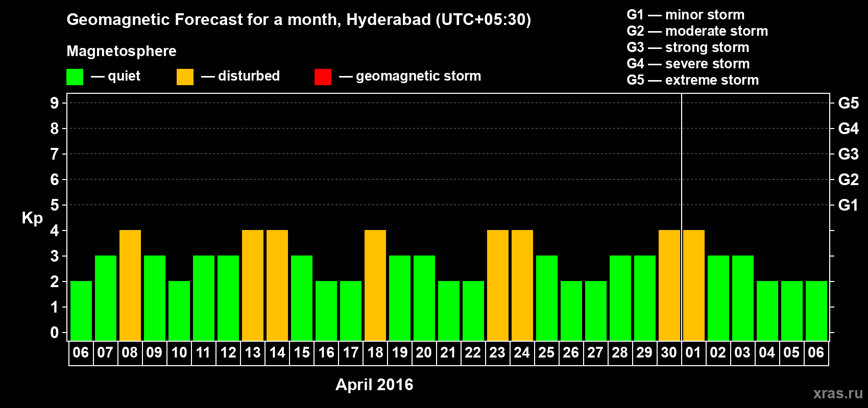868x408 pixels.
Task: Click the green bar above date 07
Action: point(106,298)
